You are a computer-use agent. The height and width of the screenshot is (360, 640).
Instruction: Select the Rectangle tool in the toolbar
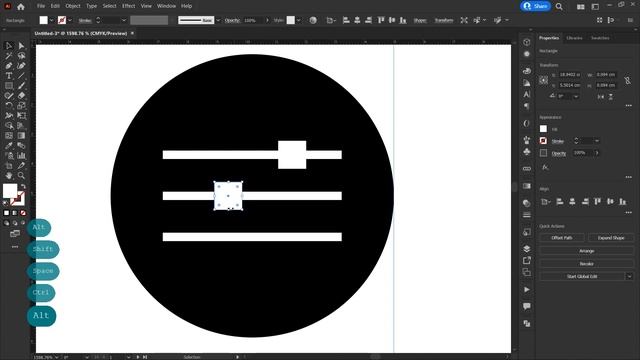[9, 86]
